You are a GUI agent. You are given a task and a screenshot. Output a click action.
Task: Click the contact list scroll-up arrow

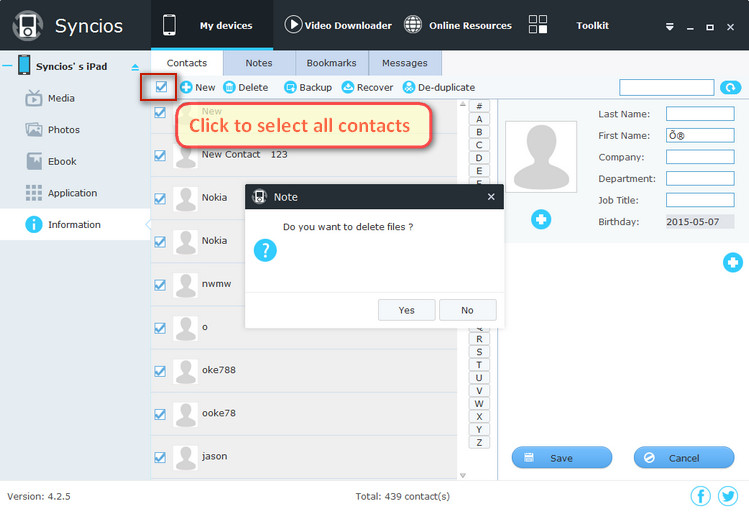click(x=462, y=104)
